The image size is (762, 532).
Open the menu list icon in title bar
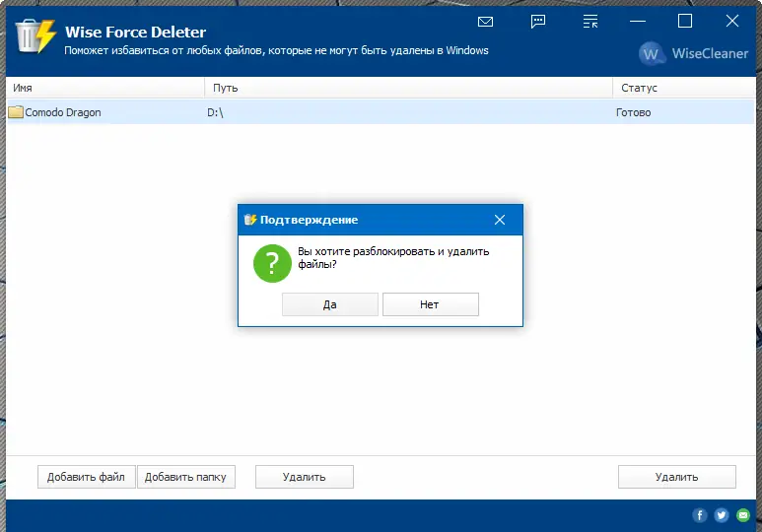click(590, 22)
